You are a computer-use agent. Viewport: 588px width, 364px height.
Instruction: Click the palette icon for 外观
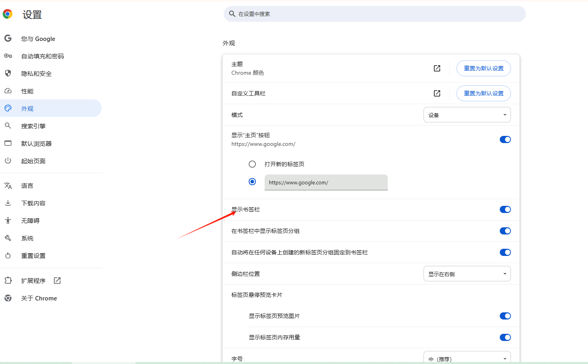point(8,108)
